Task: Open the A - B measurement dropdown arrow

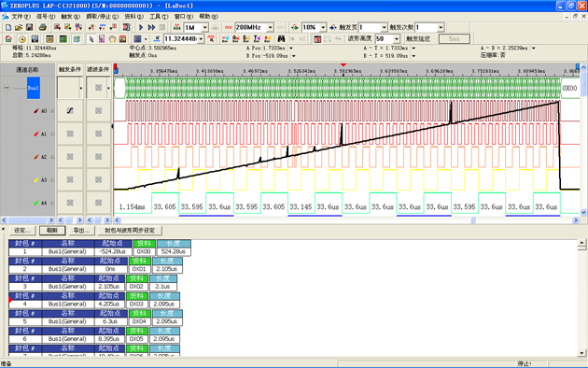Action: pyautogui.click(x=533, y=48)
